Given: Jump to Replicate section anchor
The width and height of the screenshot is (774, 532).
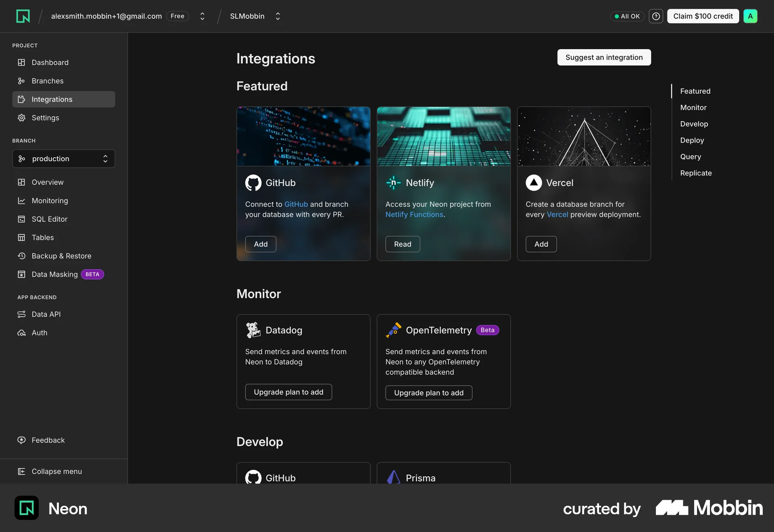Looking at the screenshot, I should click(696, 173).
